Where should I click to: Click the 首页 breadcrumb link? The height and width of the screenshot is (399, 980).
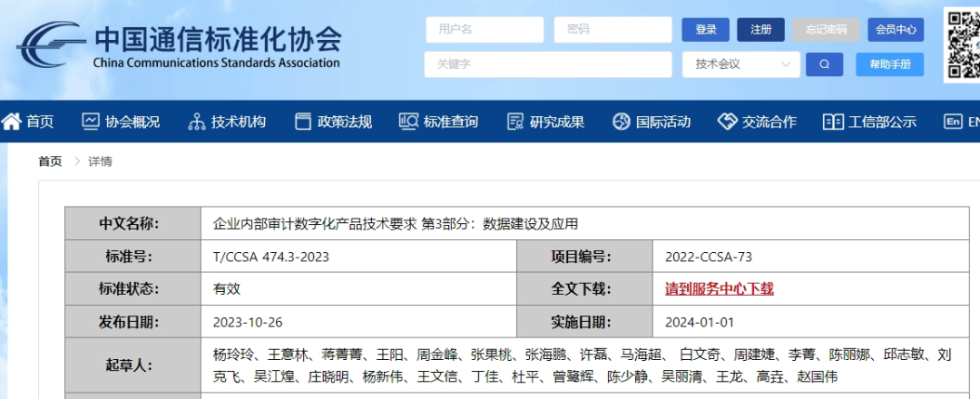[51, 161]
